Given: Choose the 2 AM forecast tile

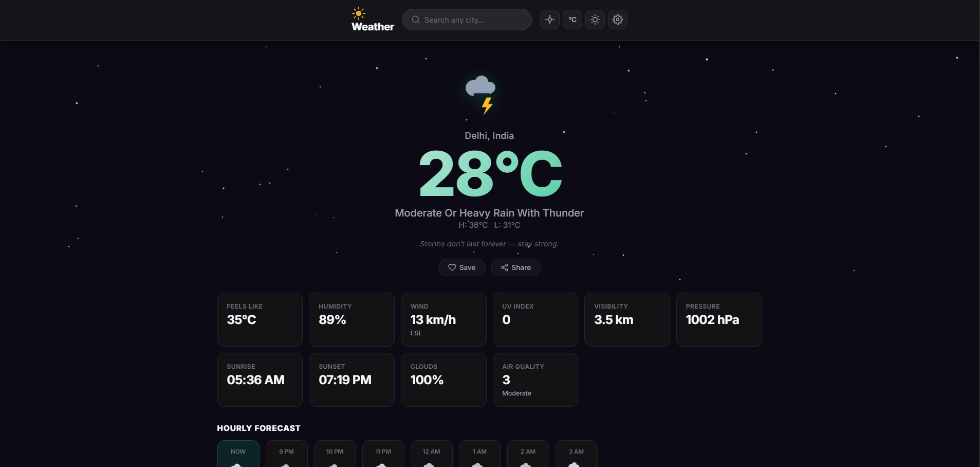Looking at the screenshot, I should (x=528, y=454).
